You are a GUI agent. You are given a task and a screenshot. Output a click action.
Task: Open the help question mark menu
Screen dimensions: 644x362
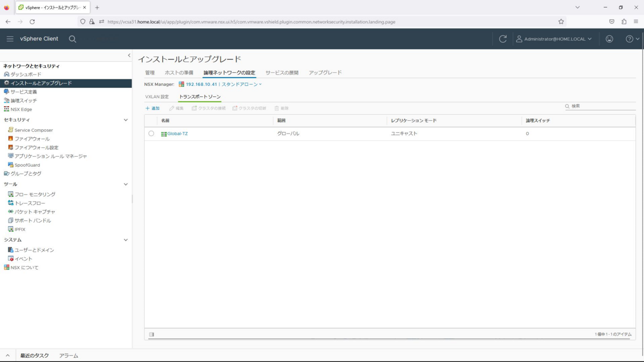click(x=633, y=39)
